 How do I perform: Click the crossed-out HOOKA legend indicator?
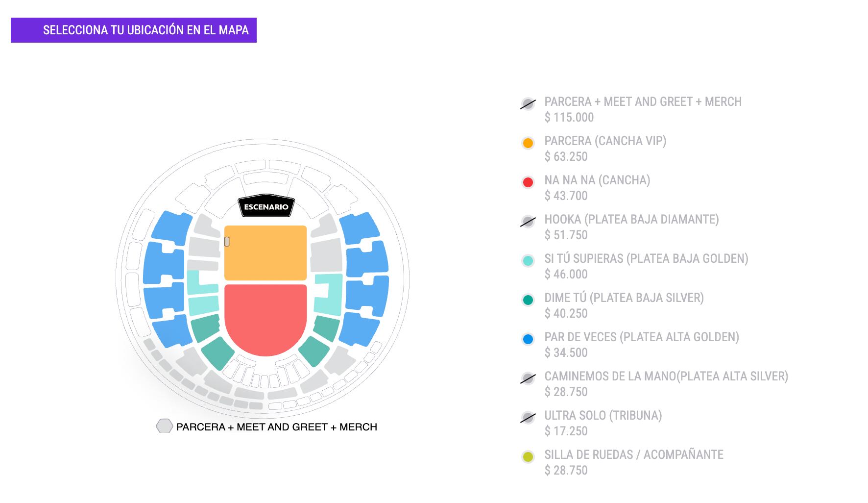click(527, 221)
